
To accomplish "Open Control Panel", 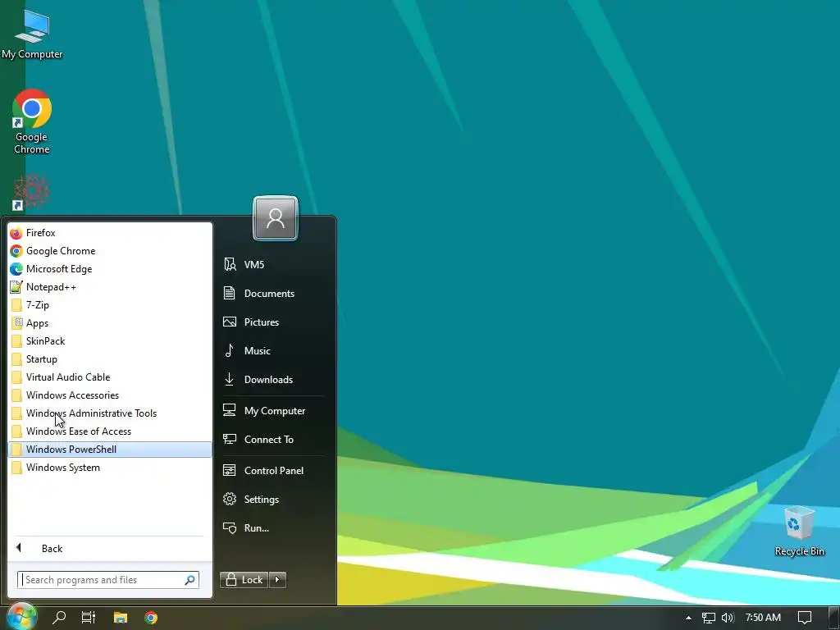I will click(273, 470).
